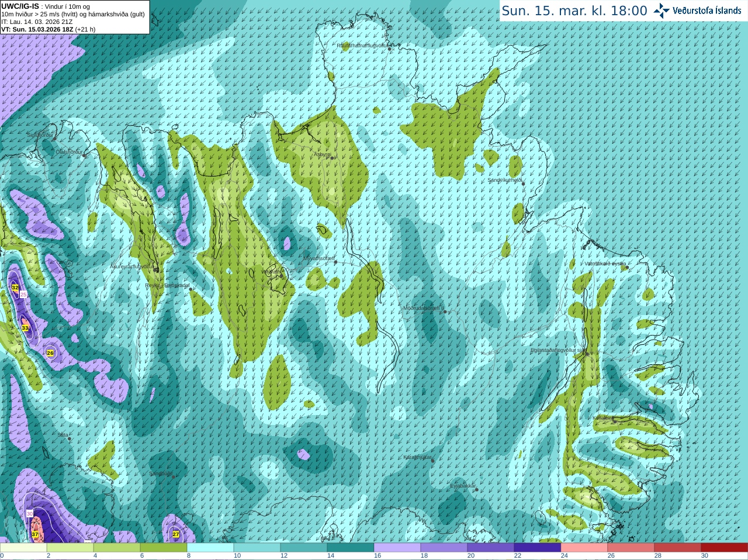748x560 pixels.
Task: Click the 16–18 m/s lavender legend swatch
Action: click(x=397, y=548)
